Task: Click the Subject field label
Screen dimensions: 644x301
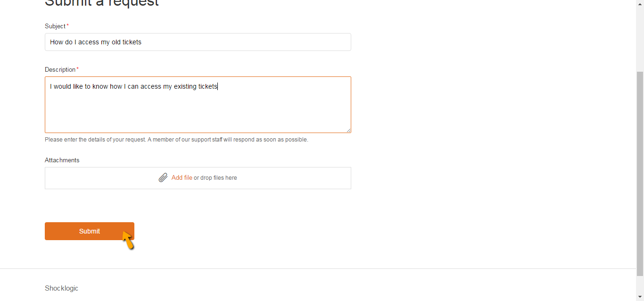Action: tap(55, 26)
